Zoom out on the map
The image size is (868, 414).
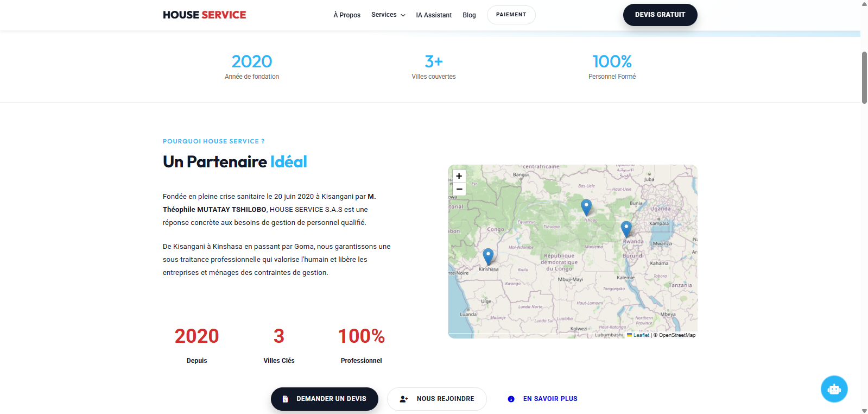[x=459, y=189]
